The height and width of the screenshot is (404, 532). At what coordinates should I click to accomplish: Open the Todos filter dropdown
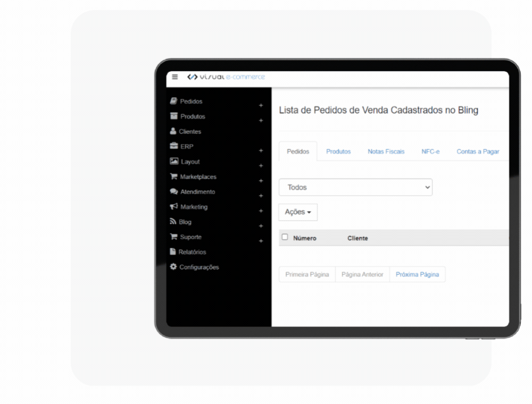pyautogui.click(x=355, y=187)
